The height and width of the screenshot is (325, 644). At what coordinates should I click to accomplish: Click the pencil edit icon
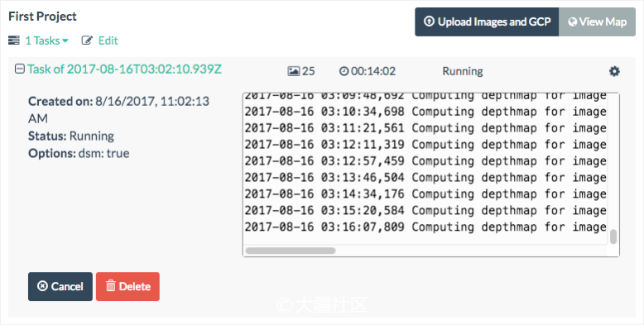click(87, 41)
